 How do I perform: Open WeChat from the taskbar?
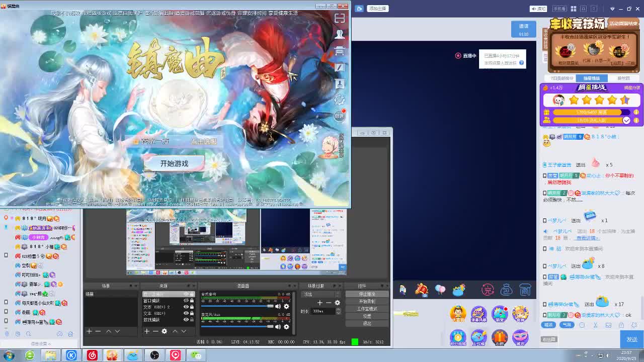coord(197,355)
